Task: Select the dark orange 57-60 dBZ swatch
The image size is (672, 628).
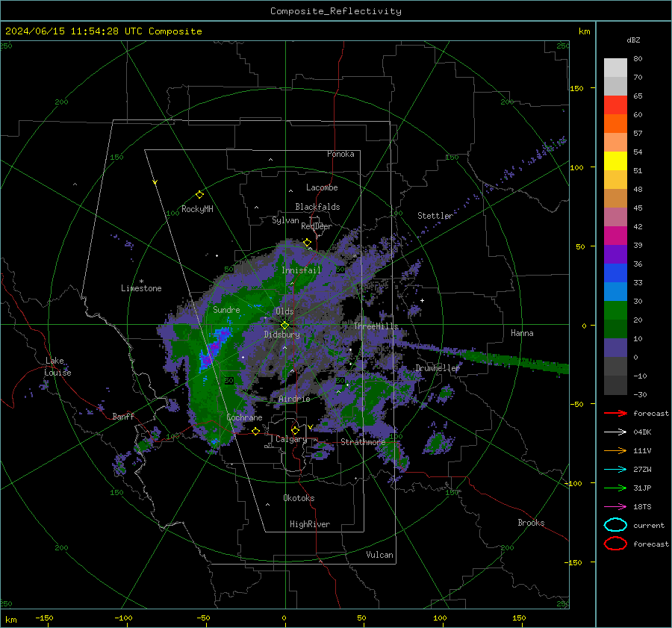Action: (615, 124)
